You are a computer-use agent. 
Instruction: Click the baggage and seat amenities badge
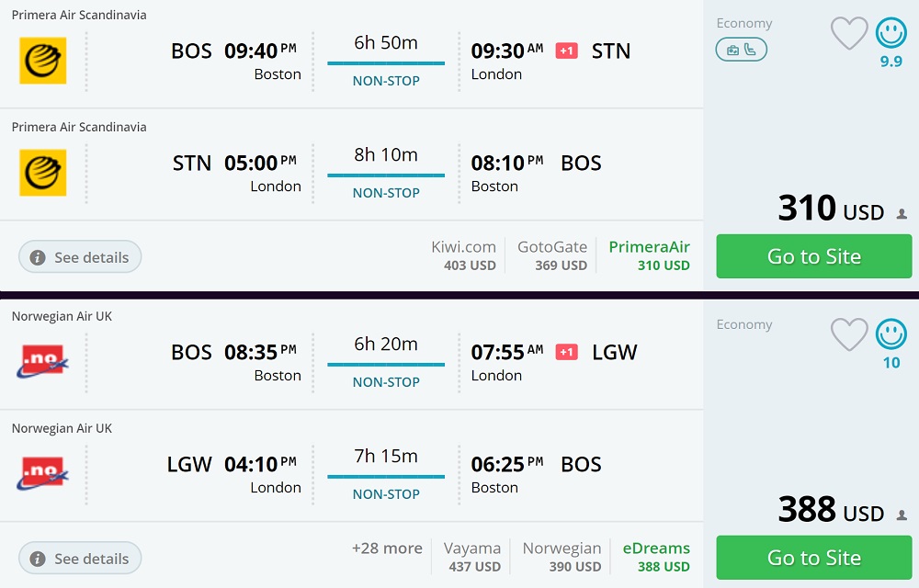click(x=741, y=50)
